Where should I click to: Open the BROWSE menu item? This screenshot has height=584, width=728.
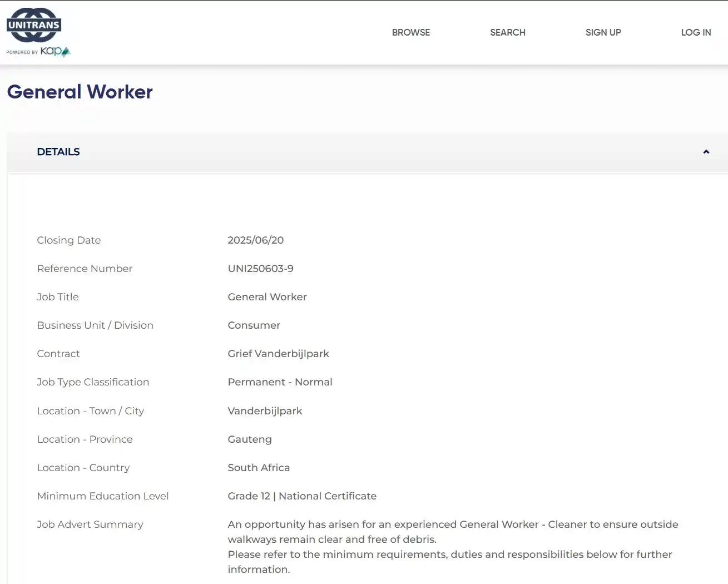pos(410,32)
